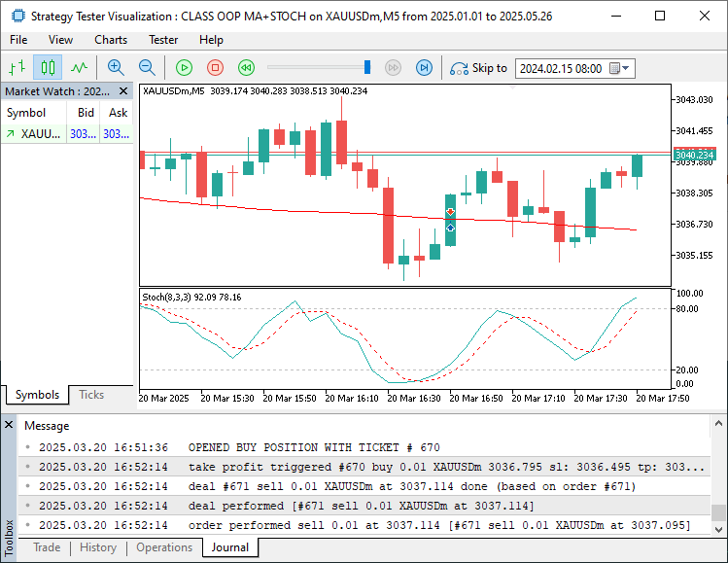Image resolution: width=728 pixels, height=563 pixels.
Task: Click the blue skip-to-end icon
Action: [x=424, y=67]
